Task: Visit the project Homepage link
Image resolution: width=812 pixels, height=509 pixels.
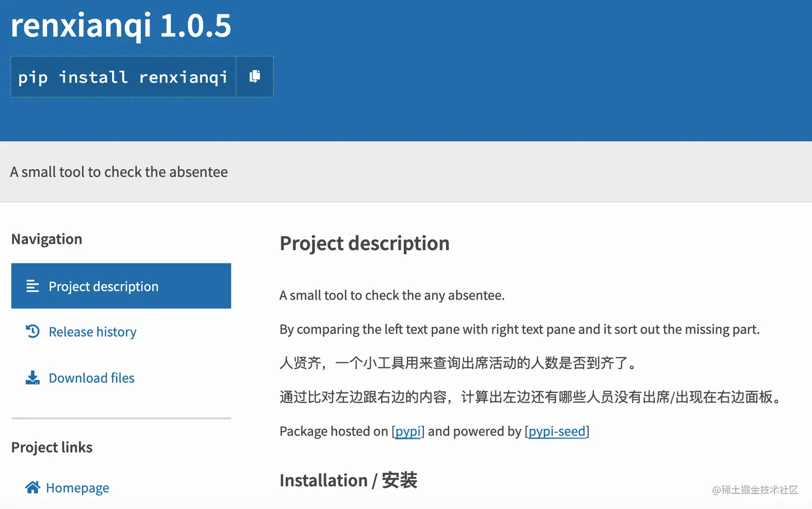Action: pos(77,488)
